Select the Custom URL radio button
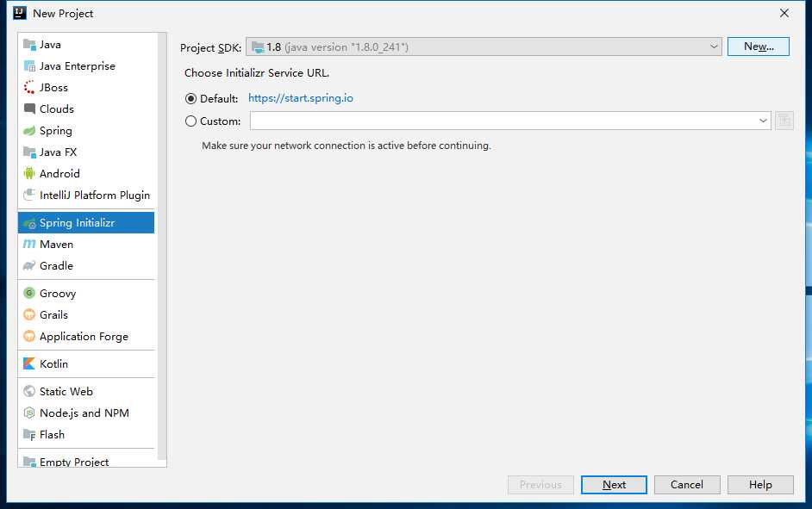Screen dimensions: 812x509 pyautogui.click(x=191, y=121)
